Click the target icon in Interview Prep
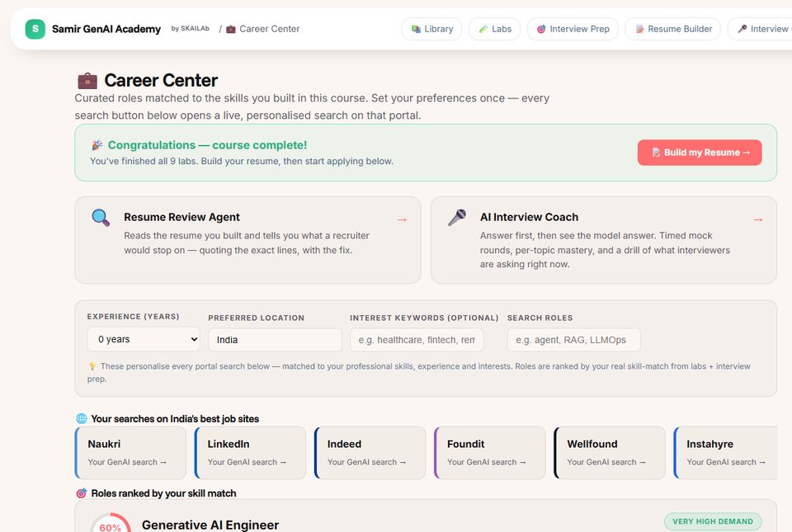 541,29
